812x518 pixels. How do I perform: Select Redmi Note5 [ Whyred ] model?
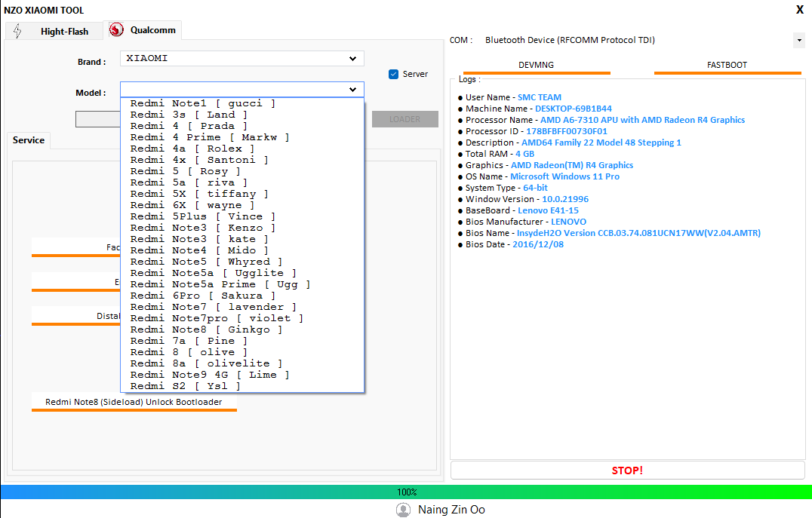241,262
